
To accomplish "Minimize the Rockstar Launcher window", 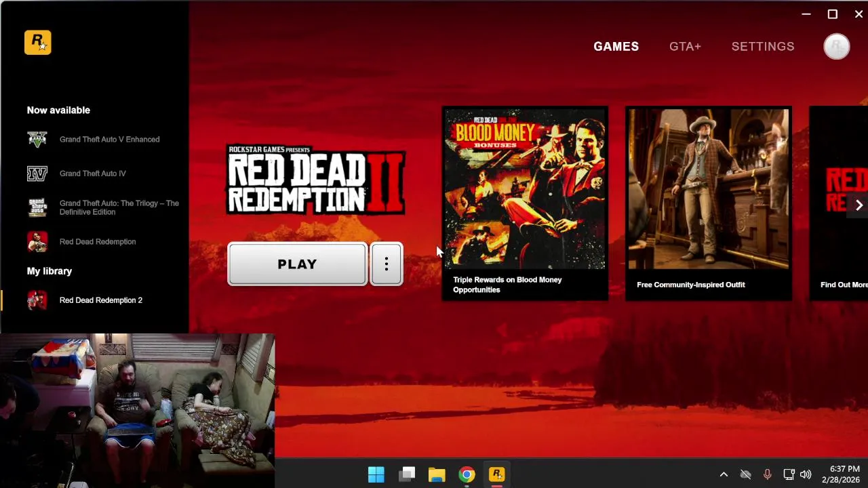I will click(x=806, y=14).
